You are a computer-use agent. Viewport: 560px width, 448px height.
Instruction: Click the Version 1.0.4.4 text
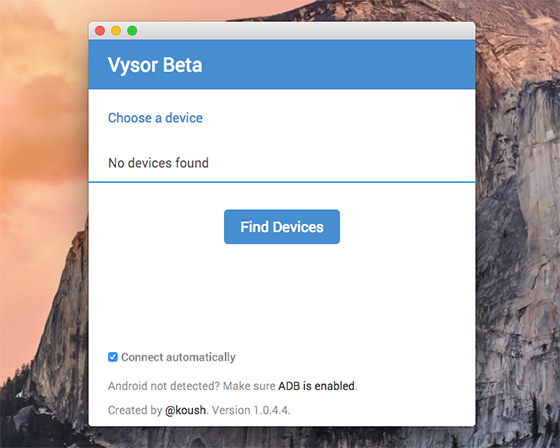(x=250, y=410)
